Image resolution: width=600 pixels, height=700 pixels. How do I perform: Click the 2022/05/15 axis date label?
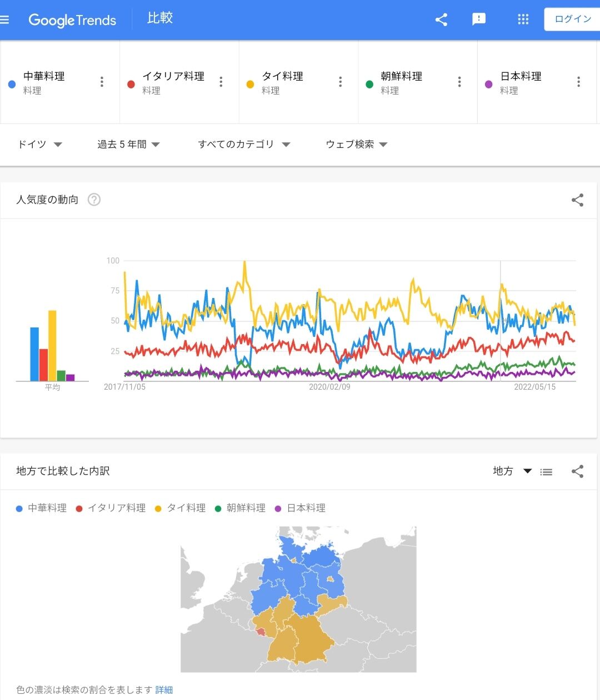(x=534, y=387)
